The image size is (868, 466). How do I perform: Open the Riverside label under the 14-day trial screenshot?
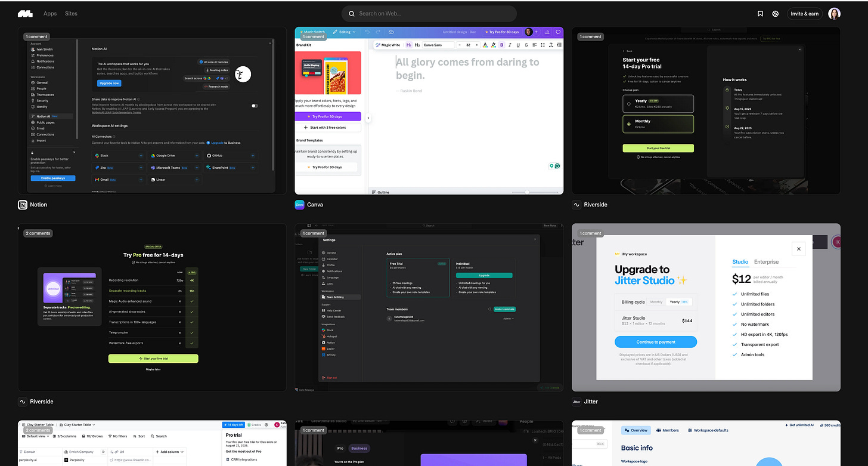pos(596,205)
